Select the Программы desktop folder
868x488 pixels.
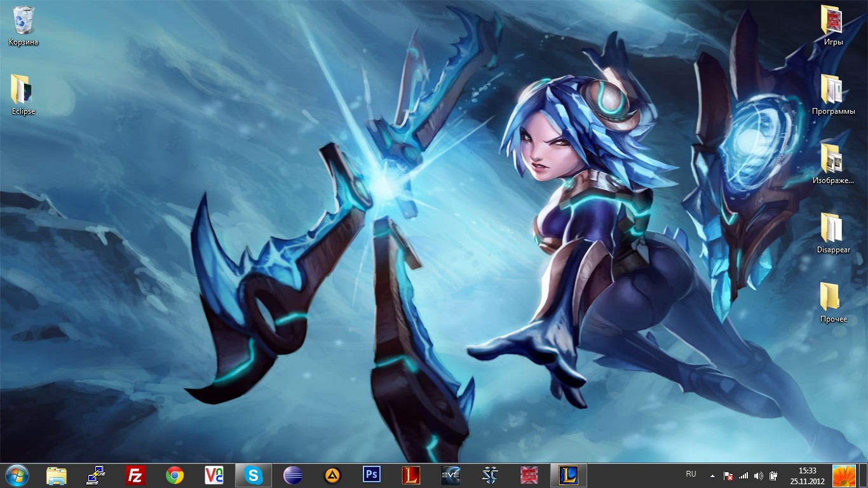pos(833,95)
